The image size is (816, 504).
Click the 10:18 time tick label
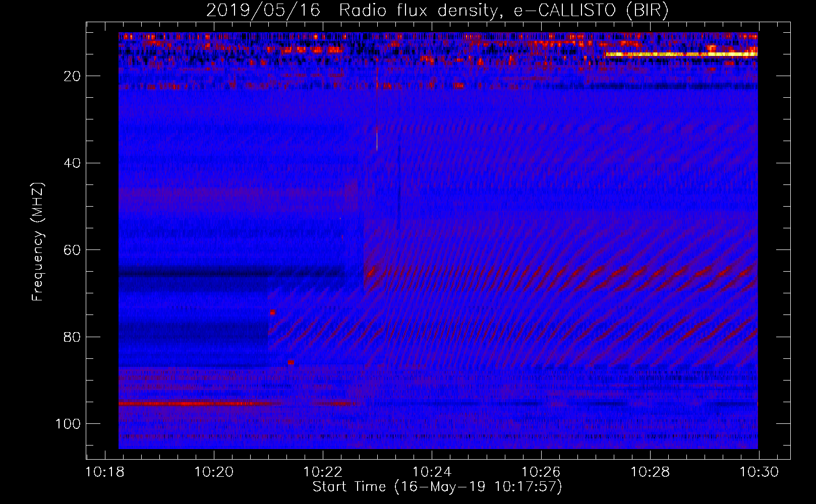(104, 472)
